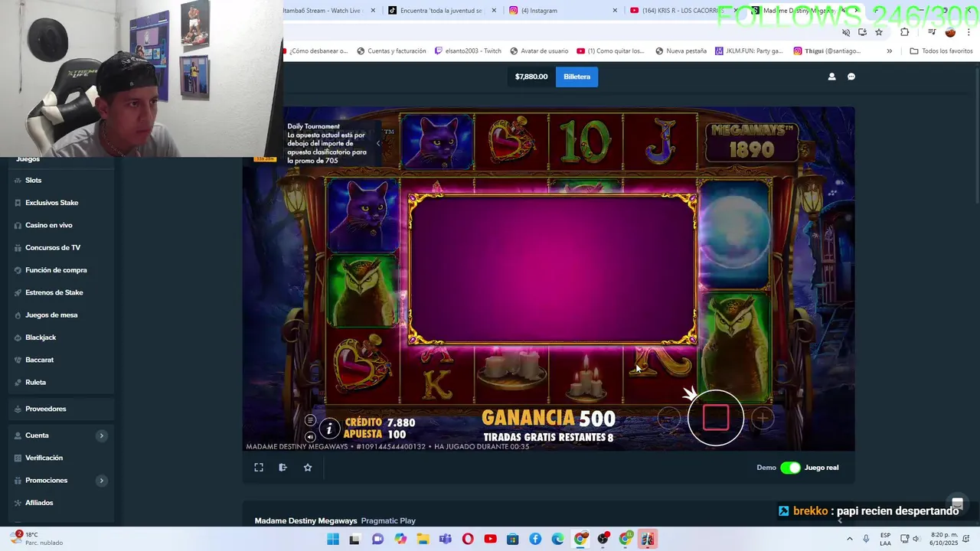
Task: Add game to favorites with star icon
Action: point(308,468)
